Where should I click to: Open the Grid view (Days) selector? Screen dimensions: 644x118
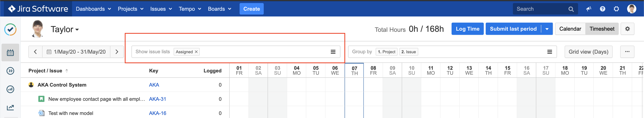(x=588, y=52)
